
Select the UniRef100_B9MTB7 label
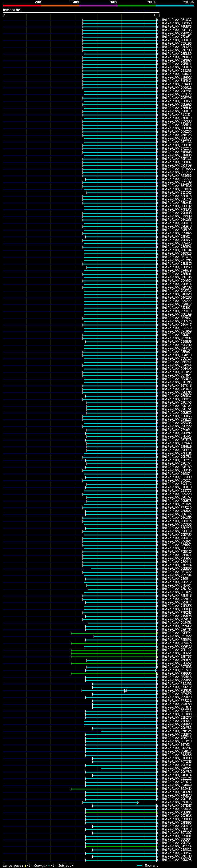point(176,656)
